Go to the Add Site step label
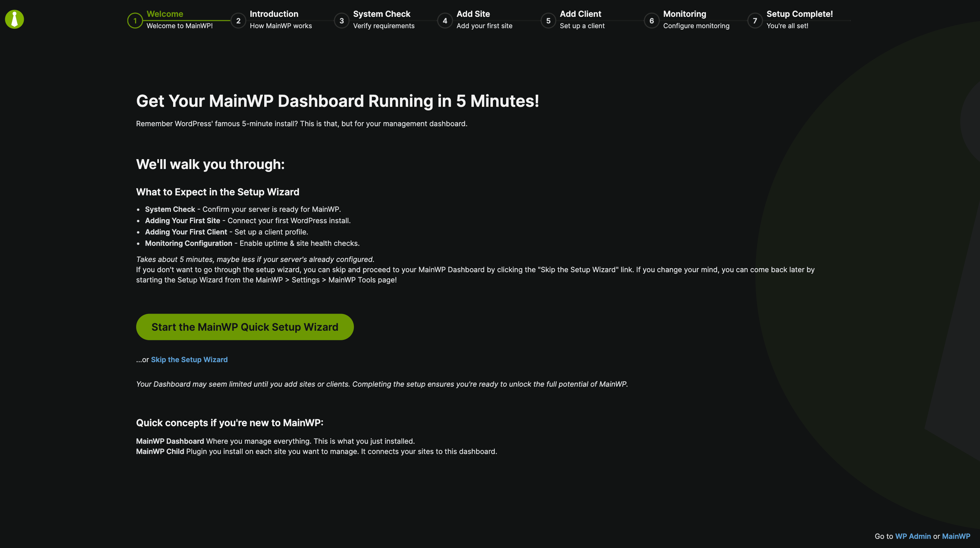 (x=473, y=14)
